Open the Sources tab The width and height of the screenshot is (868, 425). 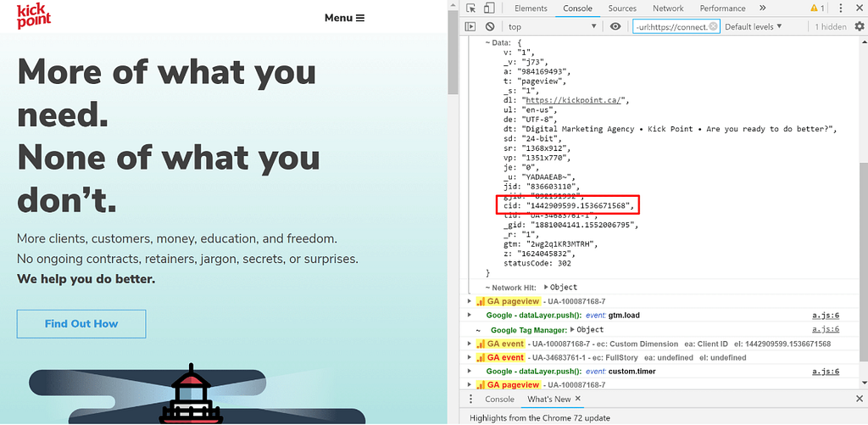coord(623,8)
